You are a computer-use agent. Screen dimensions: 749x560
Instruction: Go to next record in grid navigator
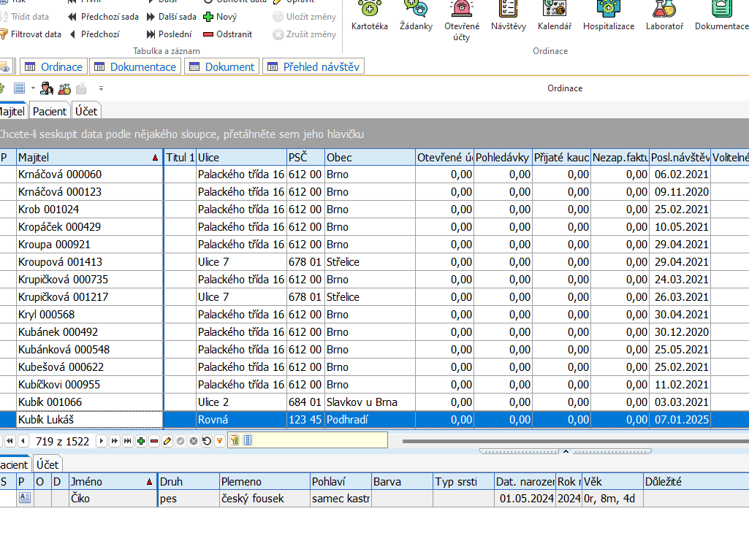tap(101, 441)
